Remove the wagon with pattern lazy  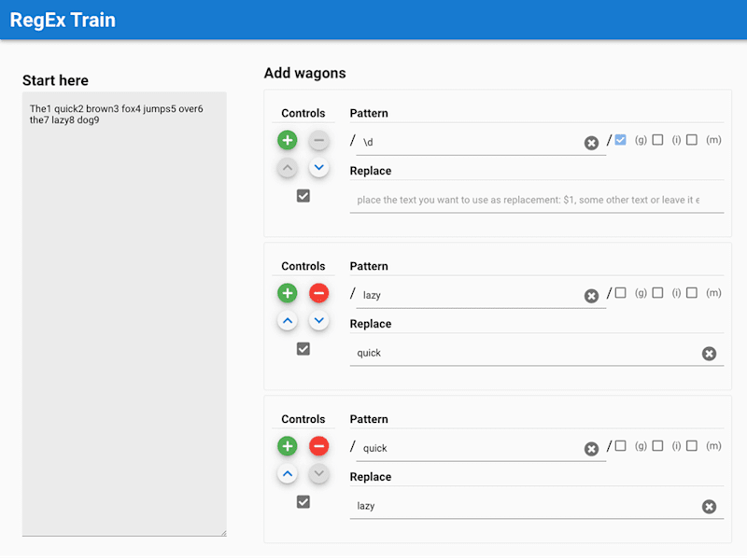(x=318, y=293)
